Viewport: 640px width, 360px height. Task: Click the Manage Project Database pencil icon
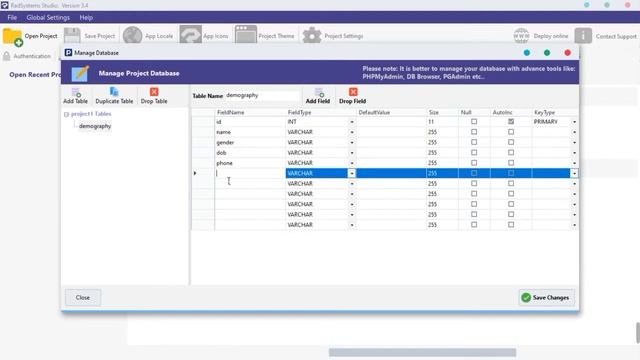[80, 73]
